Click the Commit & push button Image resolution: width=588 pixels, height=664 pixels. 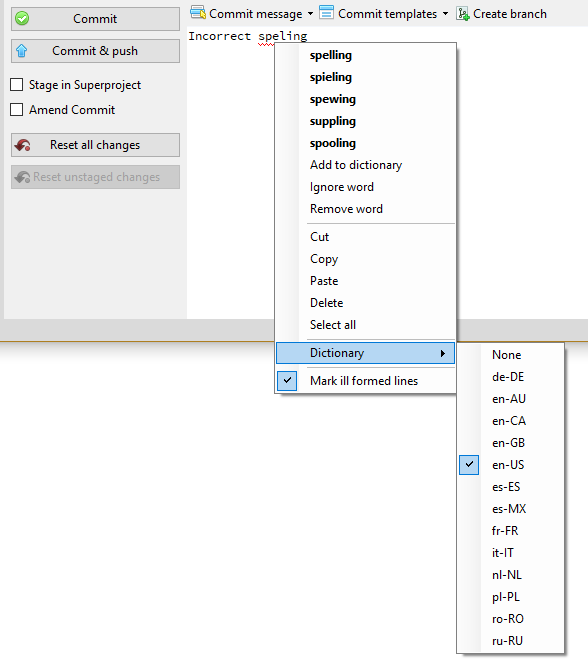(x=95, y=51)
